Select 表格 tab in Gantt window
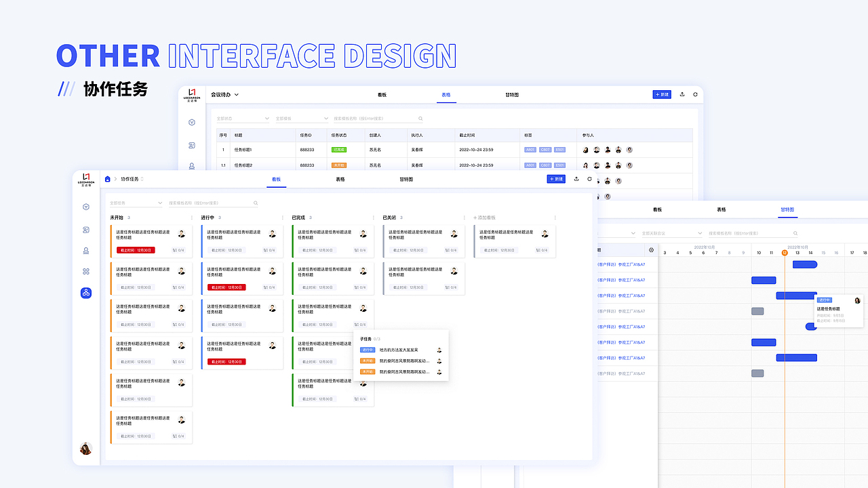868x488 pixels. pyautogui.click(x=722, y=209)
